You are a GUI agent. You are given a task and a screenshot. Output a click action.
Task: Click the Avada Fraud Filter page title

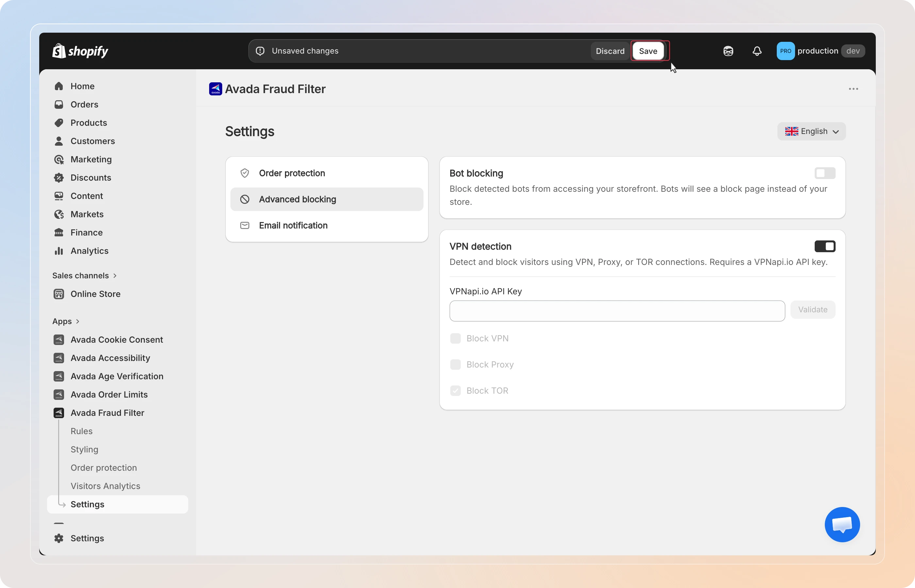pyautogui.click(x=275, y=89)
